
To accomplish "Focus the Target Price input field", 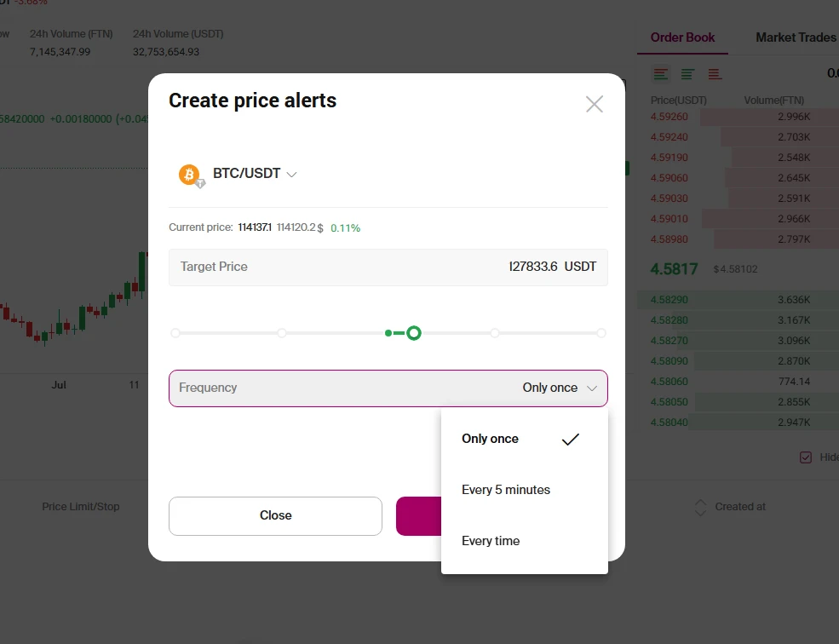I will [388, 267].
